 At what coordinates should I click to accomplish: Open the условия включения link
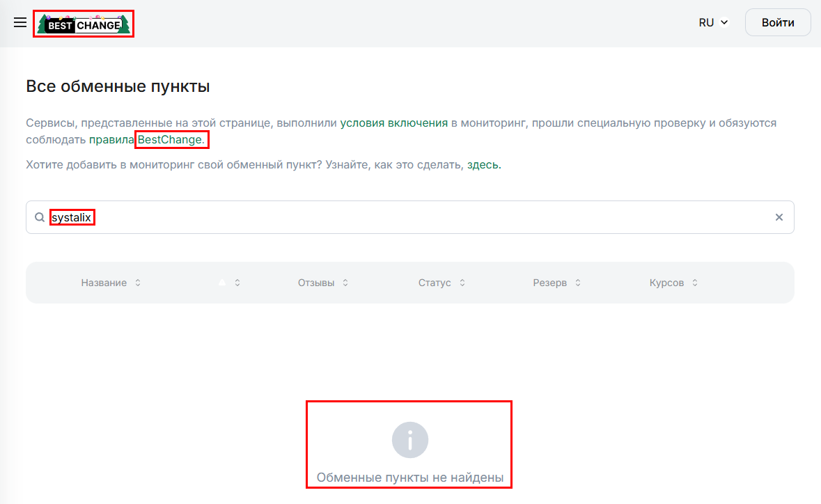[x=393, y=122]
